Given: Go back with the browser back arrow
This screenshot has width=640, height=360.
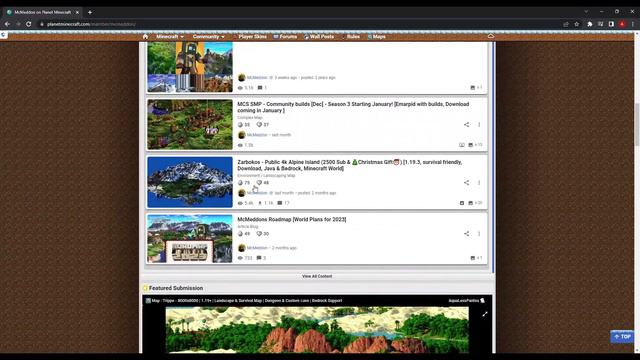Looking at the screenshot, I should [7, 24].
